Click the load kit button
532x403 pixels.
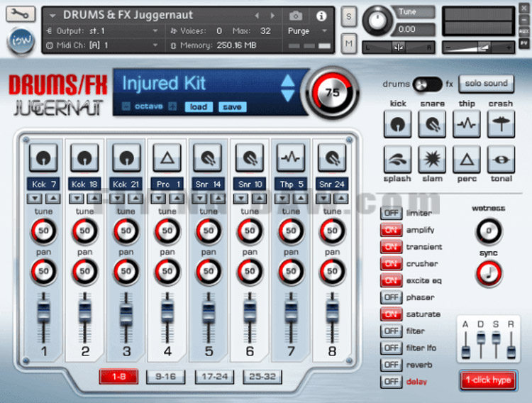pyautogui.click(x=199, y=107)
